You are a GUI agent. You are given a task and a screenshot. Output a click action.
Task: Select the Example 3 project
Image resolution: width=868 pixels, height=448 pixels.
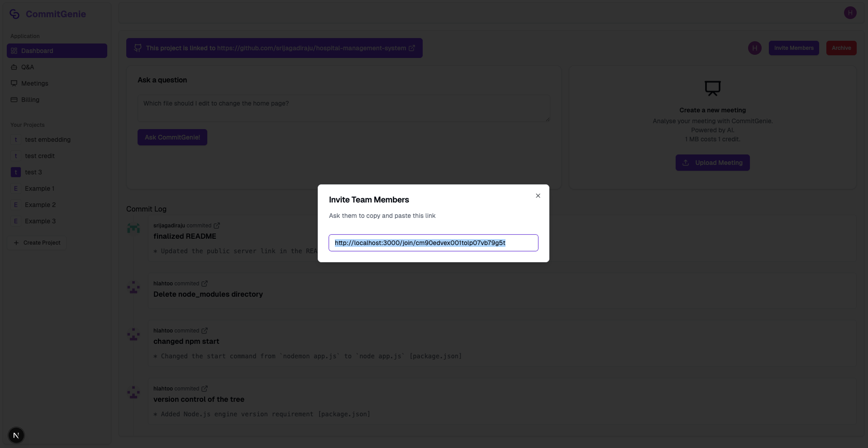(57, 221)
